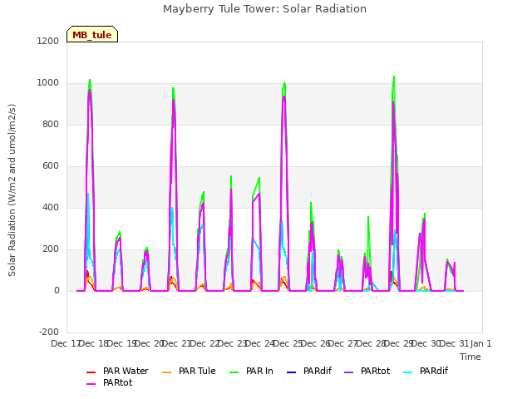
Task: Click the blue PARdif legend swatch
Action: tap(292, 372)
